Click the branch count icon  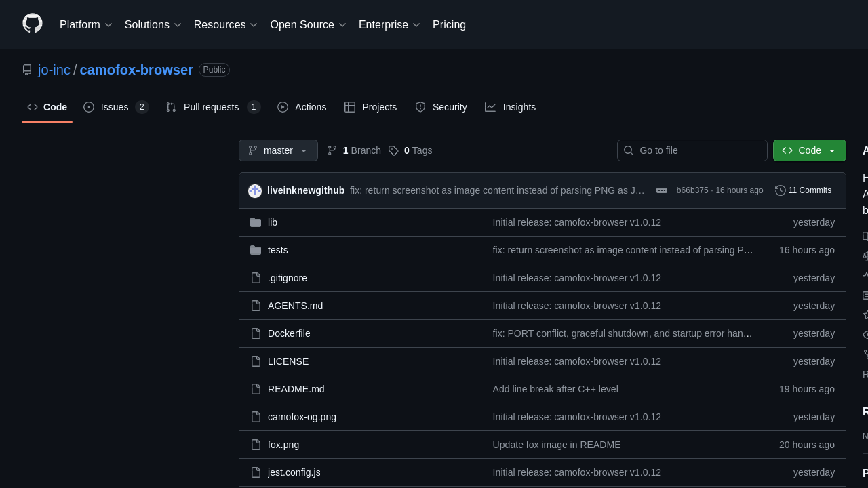pos(332,150)
